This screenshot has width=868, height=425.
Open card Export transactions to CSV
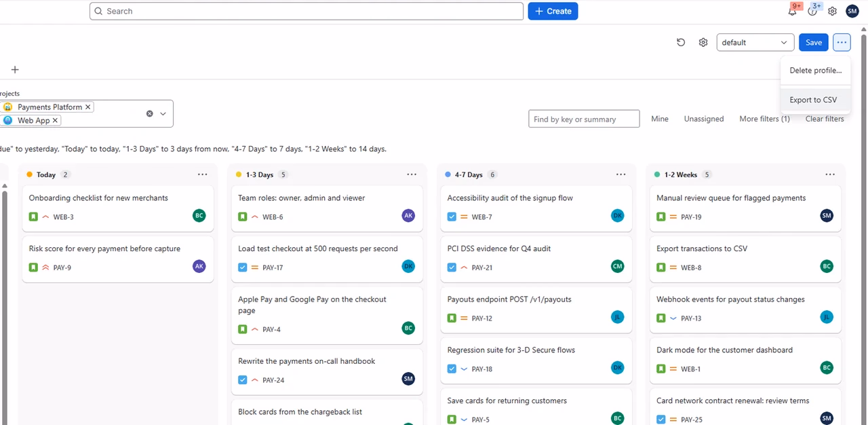tap(745, 258)
